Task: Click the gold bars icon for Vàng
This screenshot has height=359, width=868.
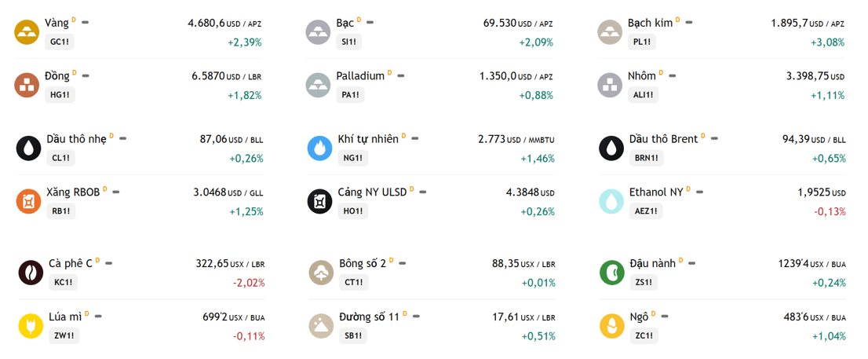Action: [x=27, y=32]
